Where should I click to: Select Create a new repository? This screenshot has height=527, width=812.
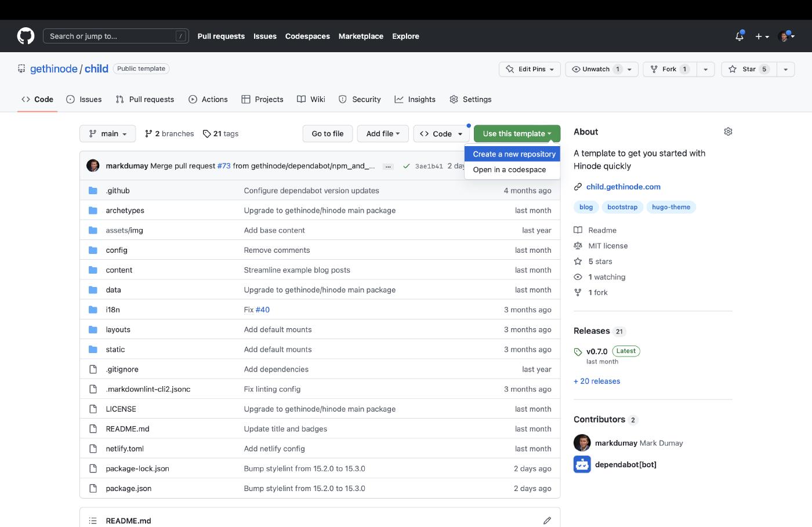514,154
